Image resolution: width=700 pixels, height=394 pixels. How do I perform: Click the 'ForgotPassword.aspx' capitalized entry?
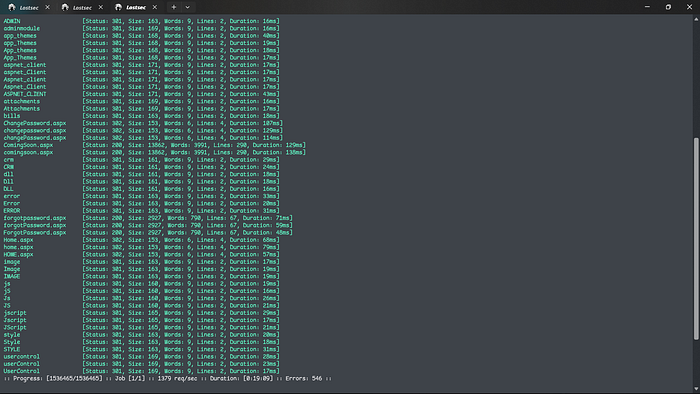[35, 232]
